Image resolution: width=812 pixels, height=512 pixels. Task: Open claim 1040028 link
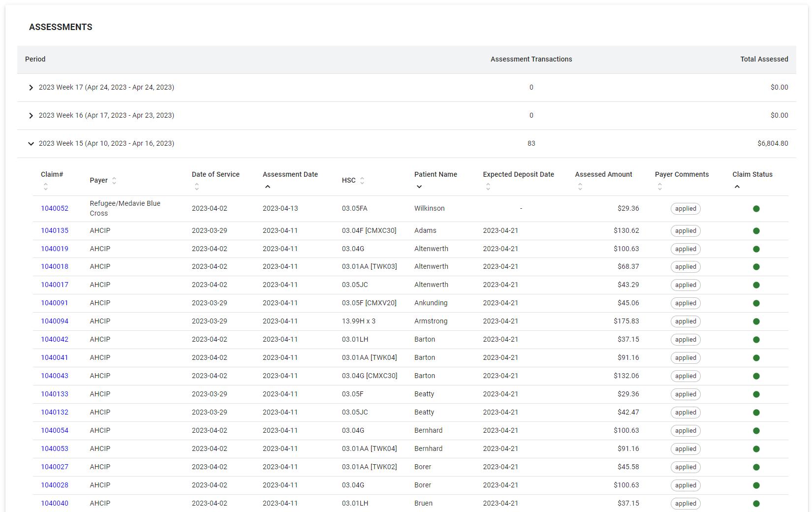55,485
